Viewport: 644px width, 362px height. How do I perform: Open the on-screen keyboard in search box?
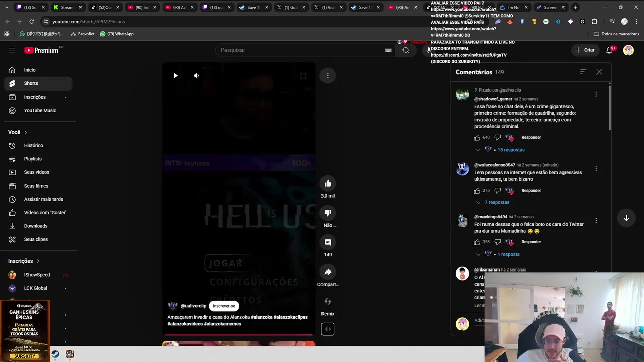[x=388, y=50]
